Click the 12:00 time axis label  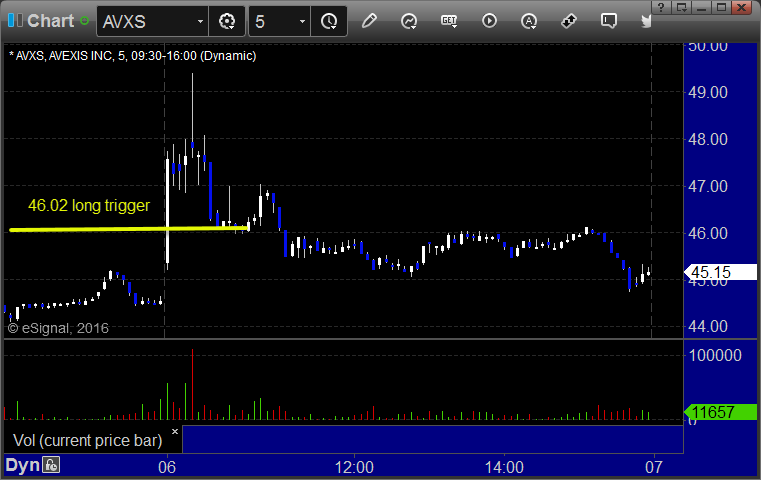(354, 467)
